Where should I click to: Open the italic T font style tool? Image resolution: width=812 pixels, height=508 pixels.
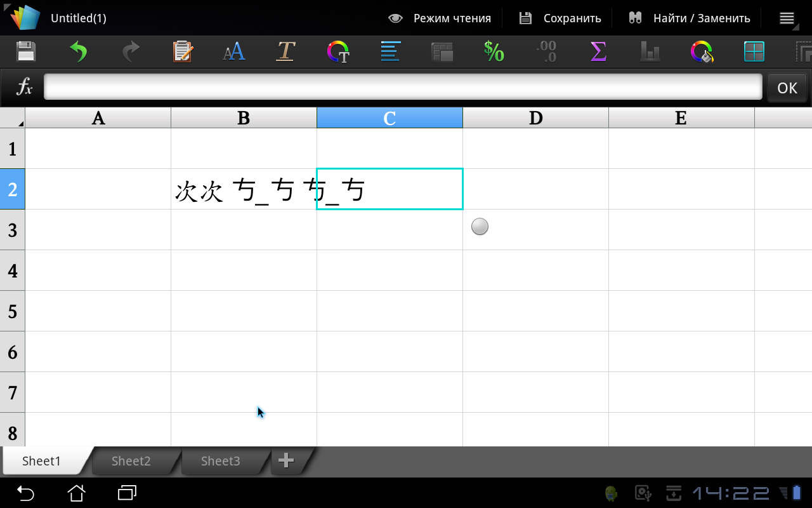[286, 51]
